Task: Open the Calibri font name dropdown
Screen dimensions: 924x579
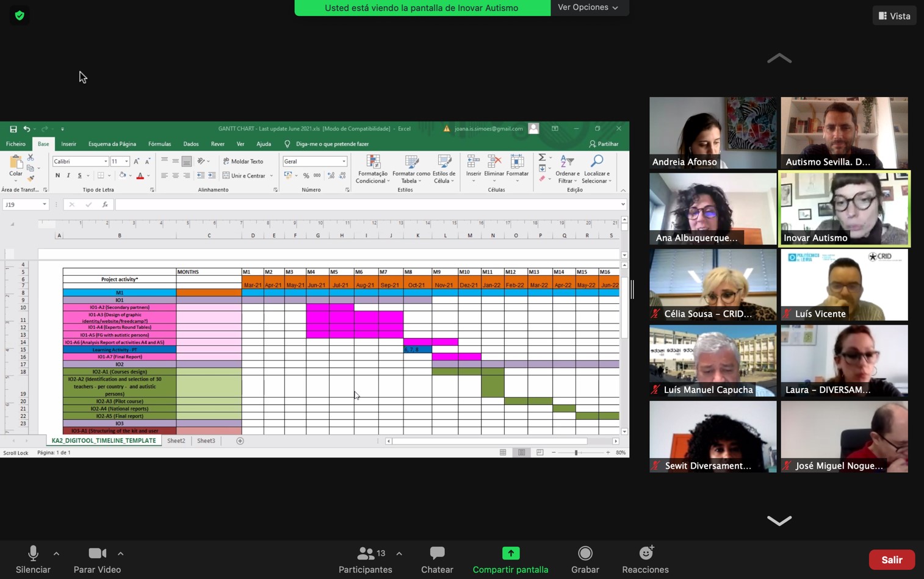Action: click(x=106, y=162)
